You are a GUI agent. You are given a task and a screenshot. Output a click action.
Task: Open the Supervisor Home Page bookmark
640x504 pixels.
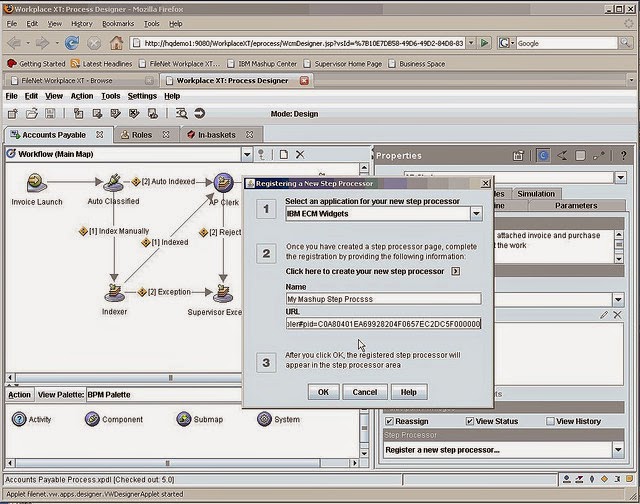point(343,64)
